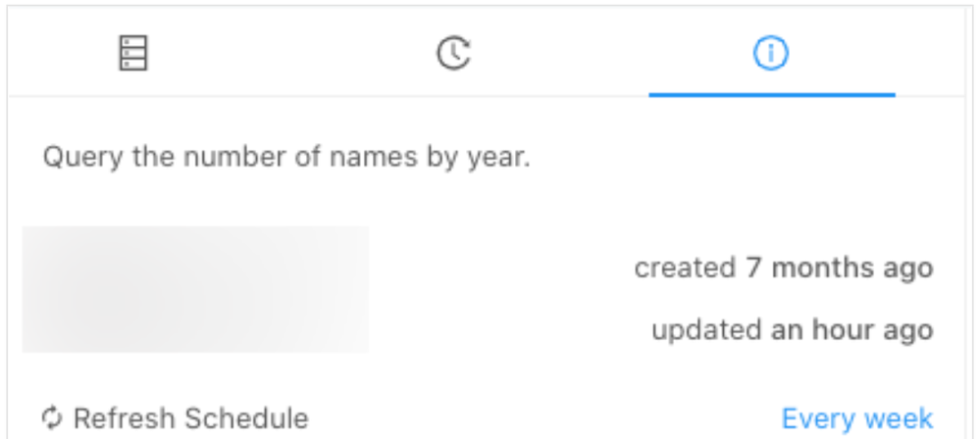Select the info circle tab icon

coord(771,53)
